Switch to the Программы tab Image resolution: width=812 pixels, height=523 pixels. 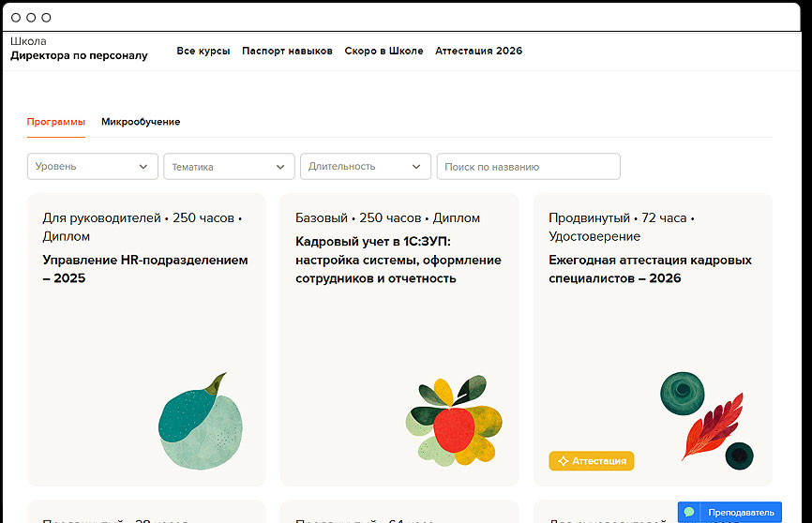[x=56, y=122]
